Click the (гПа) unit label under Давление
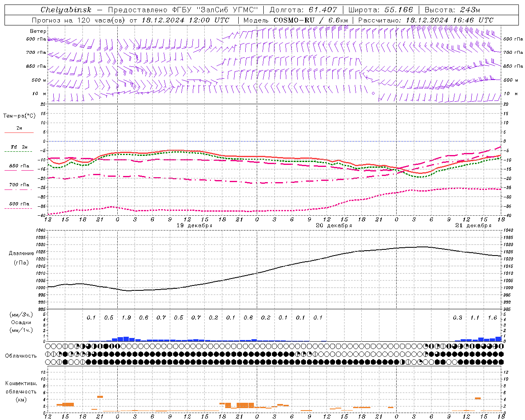This screenshot has width=525, height=420. 21,263
